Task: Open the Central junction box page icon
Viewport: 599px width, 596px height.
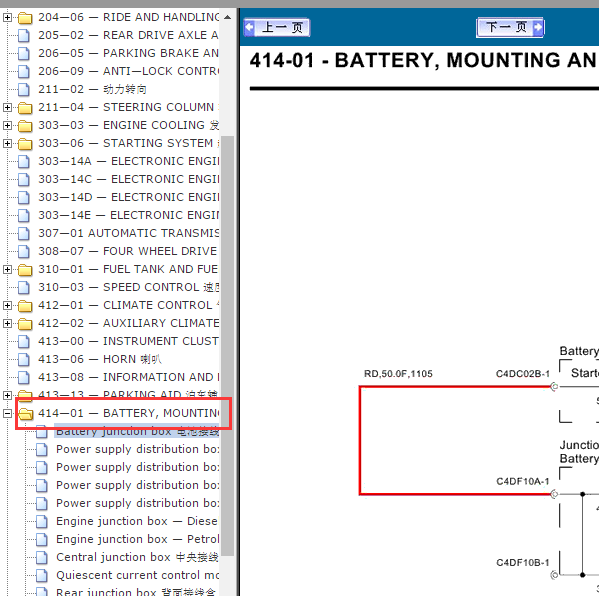Action: coord(42,557)
